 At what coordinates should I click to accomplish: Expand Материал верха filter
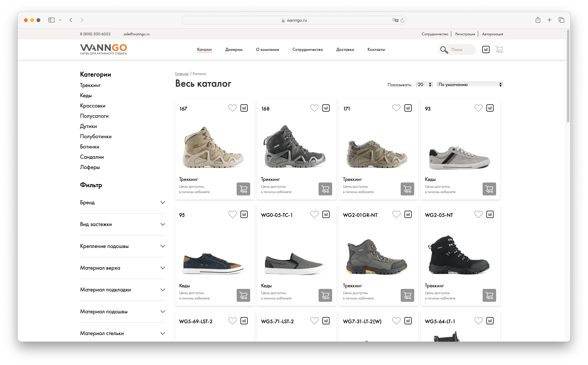pyautogui.click(x=122, y=268)
